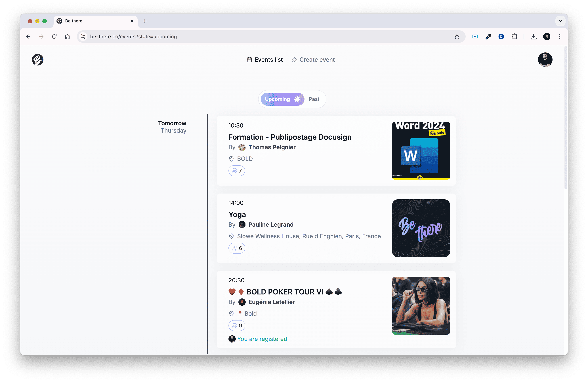Toggle the loading spinner on Upcoming tab
The width and height of the screenshot is (588, 382).
point(297,99)
